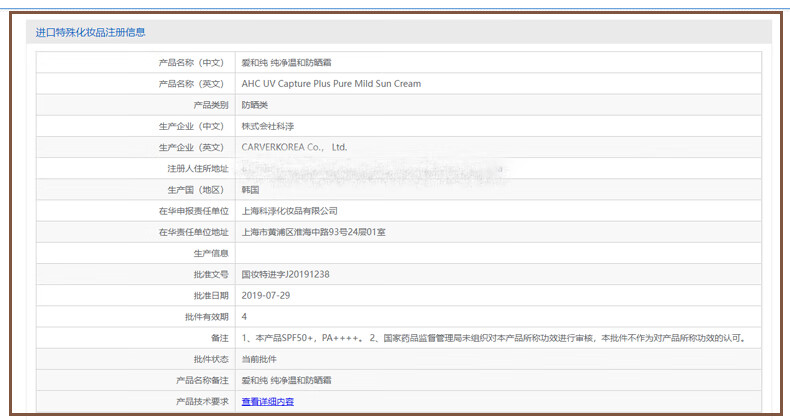Select value 爱和纯 纯净温和防晒霜 beside 产品名称备注
The width and height of the screenshot is (790, 420).
coord(286,380)
